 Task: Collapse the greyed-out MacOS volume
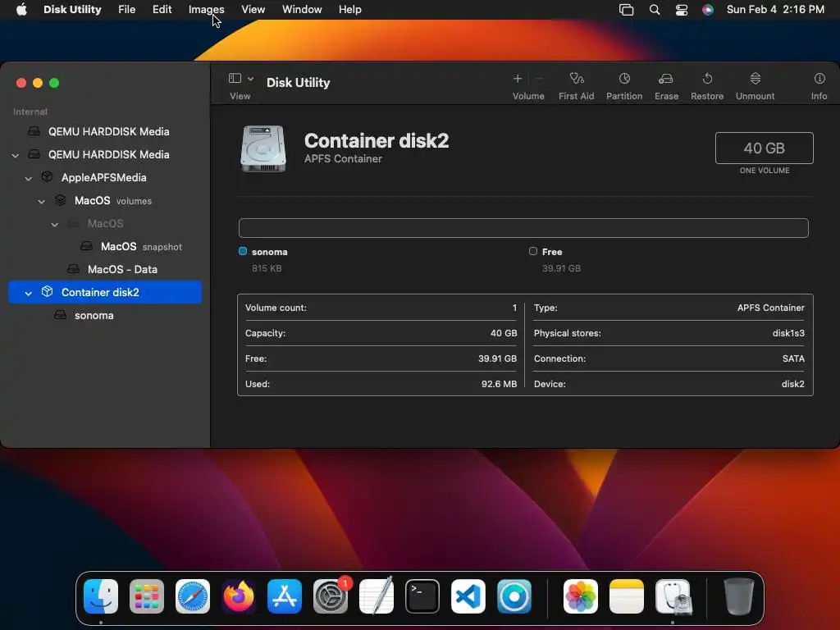tap(55, 225)
